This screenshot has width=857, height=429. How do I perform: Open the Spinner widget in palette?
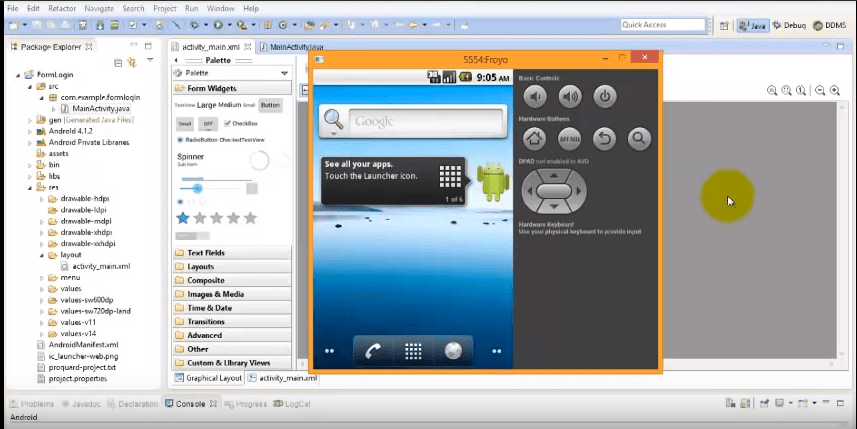pos(190,158)
